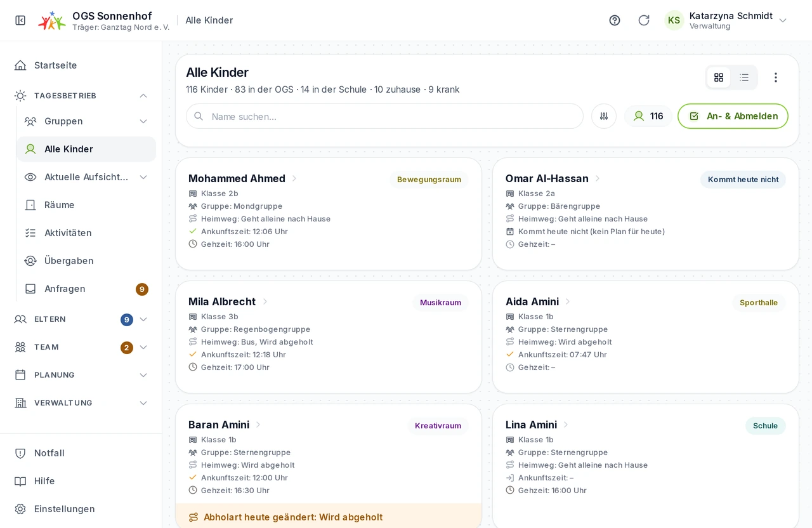This screenshot has width=812, height=528.
Task: Collapse the sidebar panel
Action: (20, 20)
